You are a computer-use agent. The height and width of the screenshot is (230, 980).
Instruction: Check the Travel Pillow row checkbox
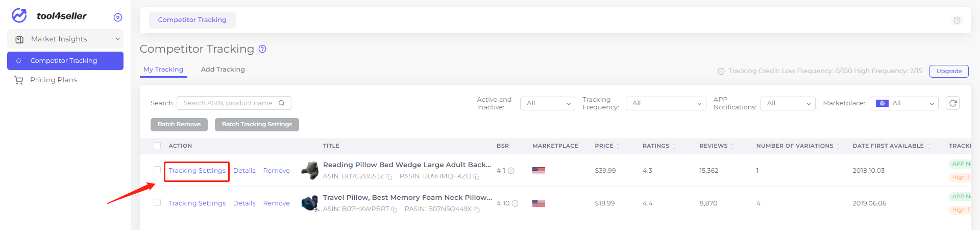157,202
